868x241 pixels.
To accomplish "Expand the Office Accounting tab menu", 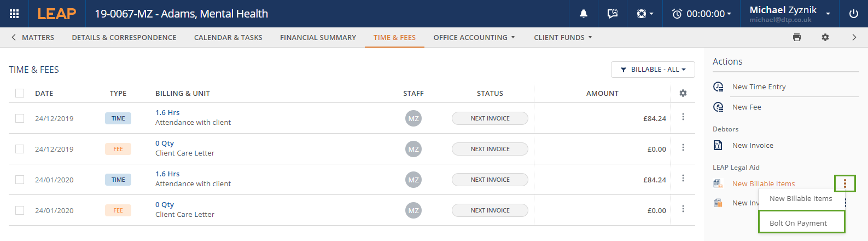I will point(474,37).
